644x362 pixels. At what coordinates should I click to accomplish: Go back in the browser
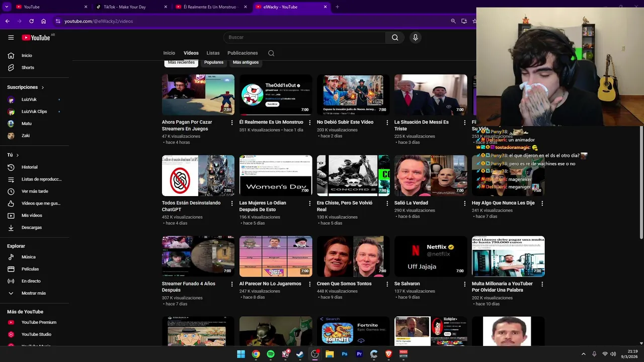pyautogui.click(x=7, y=21)
